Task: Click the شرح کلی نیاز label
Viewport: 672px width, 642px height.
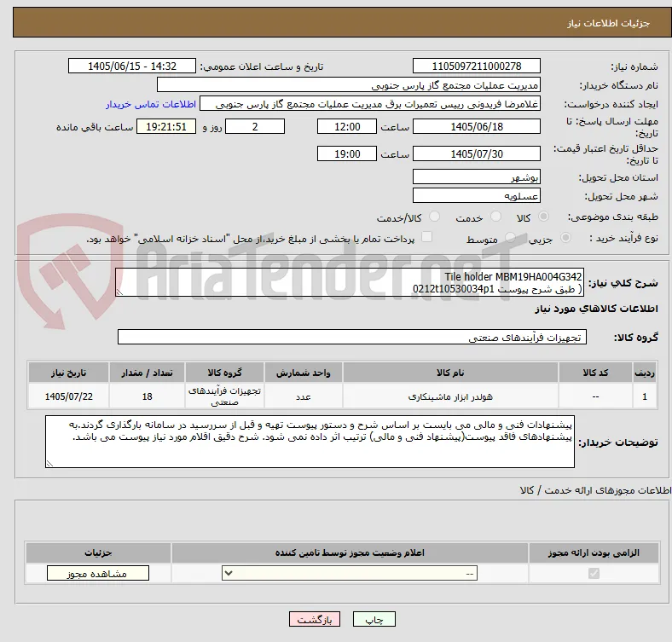Action: [623, 283]
